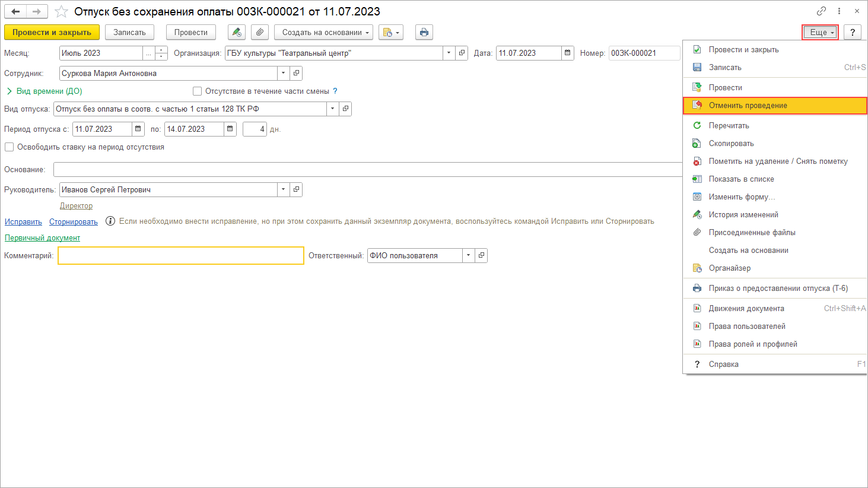The width and height of the screenshot is (868, 488).
Task: Click the Провести toolbar button
Action: coord(191,32)
